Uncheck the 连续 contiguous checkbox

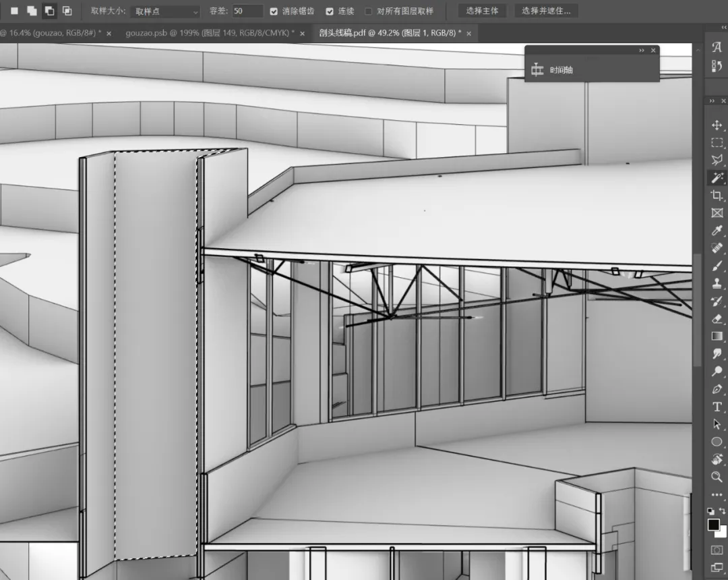tap(330, 11)
